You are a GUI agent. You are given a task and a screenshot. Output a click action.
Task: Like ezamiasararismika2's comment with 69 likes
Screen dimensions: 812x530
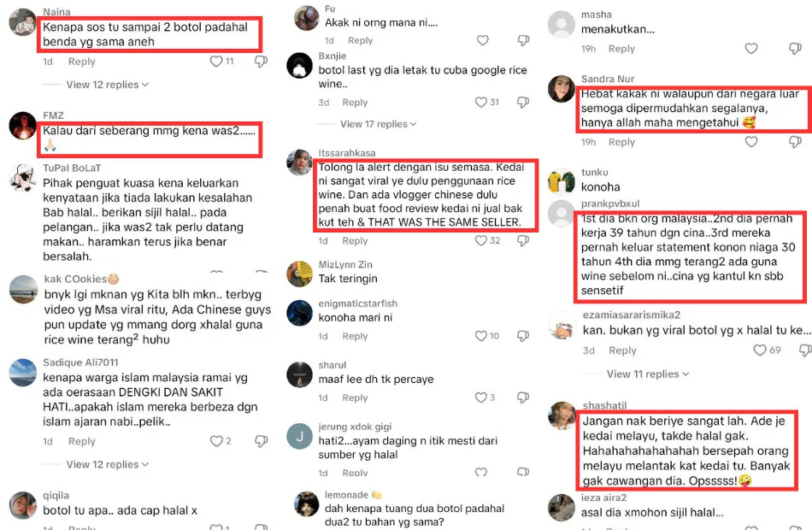tap(760, 350)
